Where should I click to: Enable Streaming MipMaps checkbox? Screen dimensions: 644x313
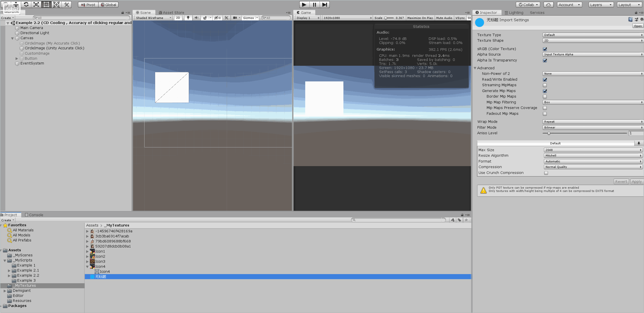(545, 85)
